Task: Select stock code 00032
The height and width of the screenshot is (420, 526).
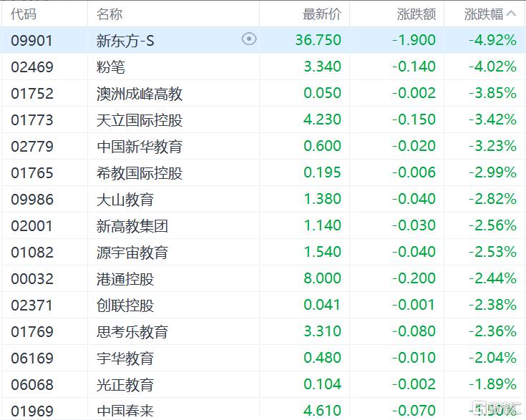Action: (32, 279)
